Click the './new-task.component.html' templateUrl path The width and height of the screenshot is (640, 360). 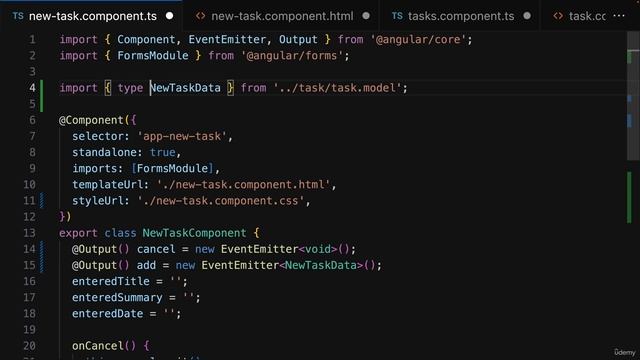click(243, 184)
